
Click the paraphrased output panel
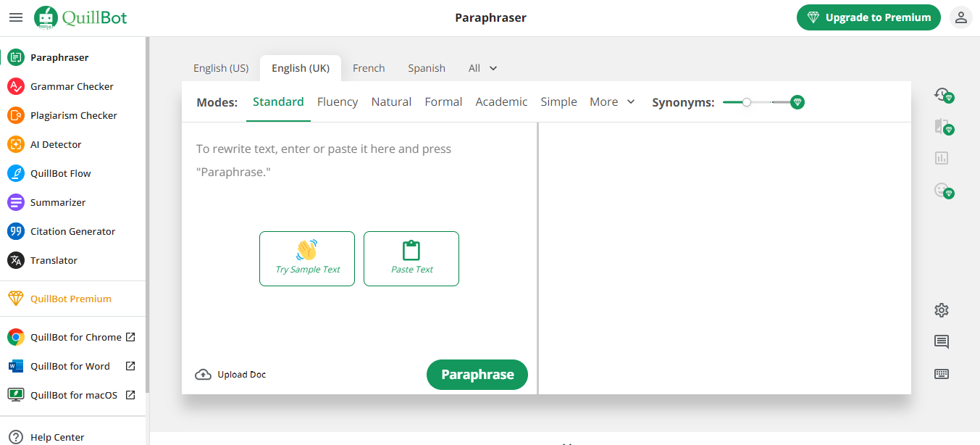point(725,258)
